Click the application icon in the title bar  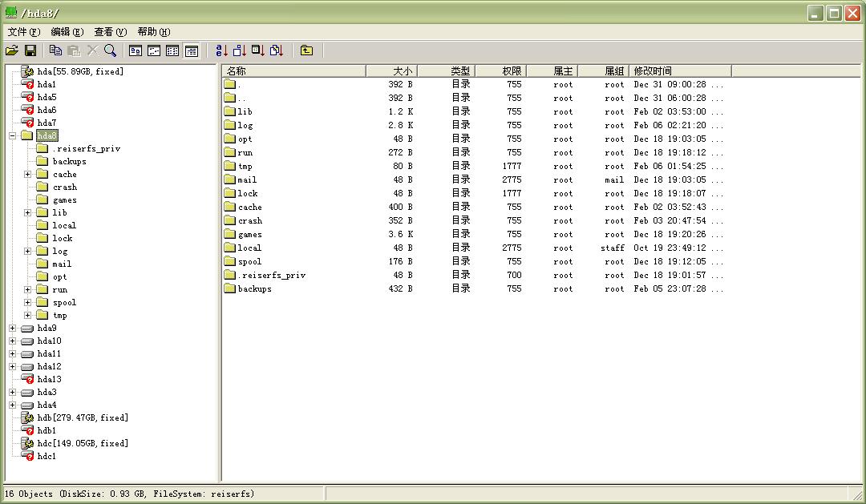click(x=10, y=12)
